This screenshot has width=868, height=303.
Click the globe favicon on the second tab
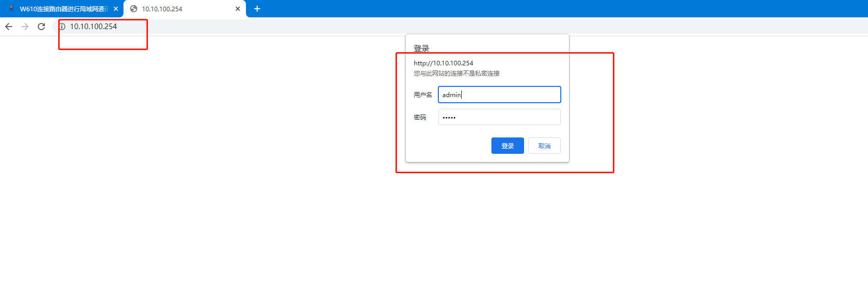[134, 9]
